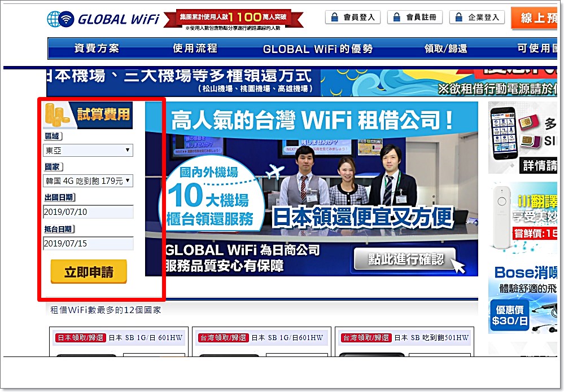Click the lock icon beside 會員註冊
The image size is (564, 392).
coord(396,17)
